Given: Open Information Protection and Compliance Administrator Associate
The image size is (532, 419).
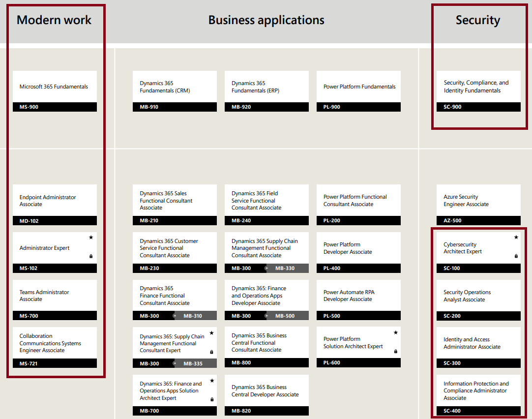Looking at the screenshot, I should point(476,391).
